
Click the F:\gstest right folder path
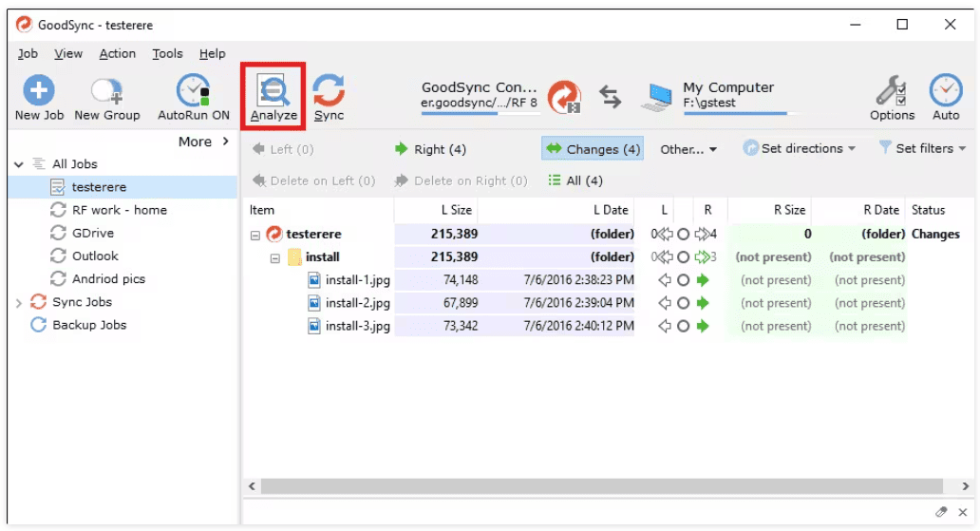(709, 103)
